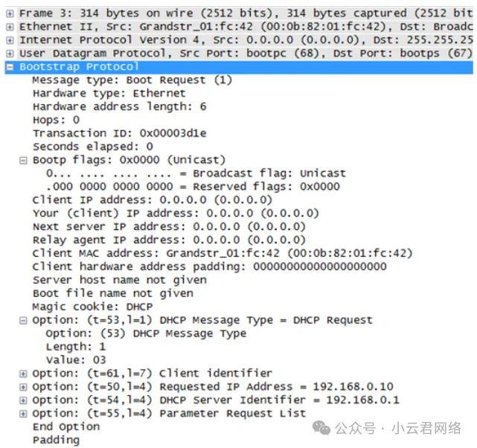Highlight the Broadcast flag Unicast row

click(196, 173)
